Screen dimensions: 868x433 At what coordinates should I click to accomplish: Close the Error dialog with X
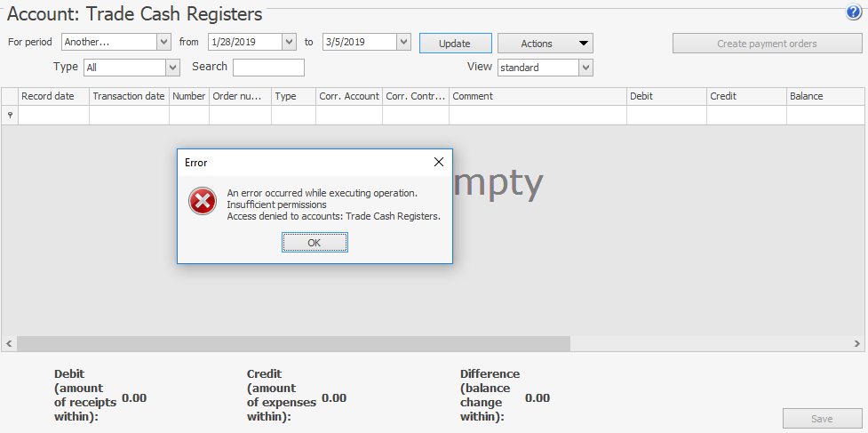438,162
